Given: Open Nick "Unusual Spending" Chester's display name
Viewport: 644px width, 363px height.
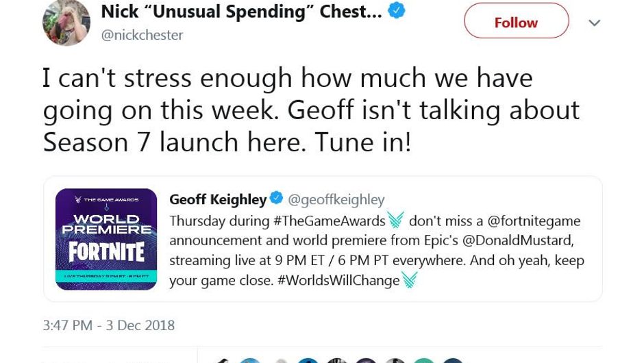Looking at the screenshot, I should (x=241, y=12).
